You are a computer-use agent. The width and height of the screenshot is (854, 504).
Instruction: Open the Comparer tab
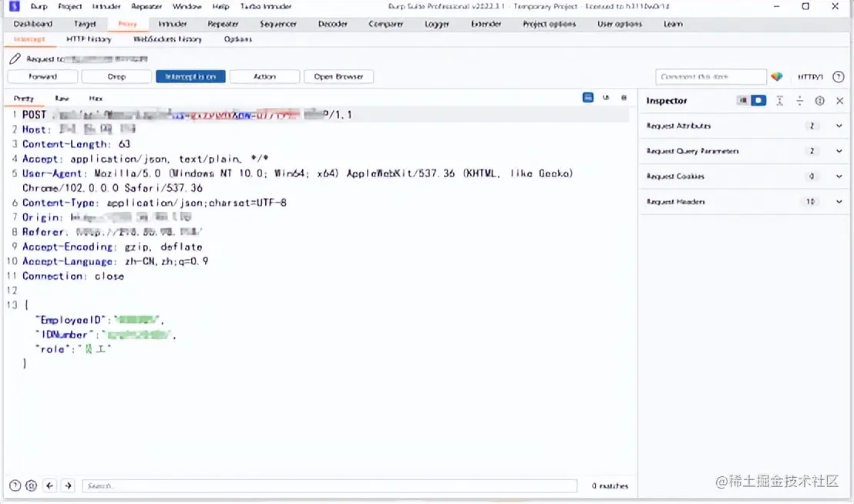(x=385, y=24)
